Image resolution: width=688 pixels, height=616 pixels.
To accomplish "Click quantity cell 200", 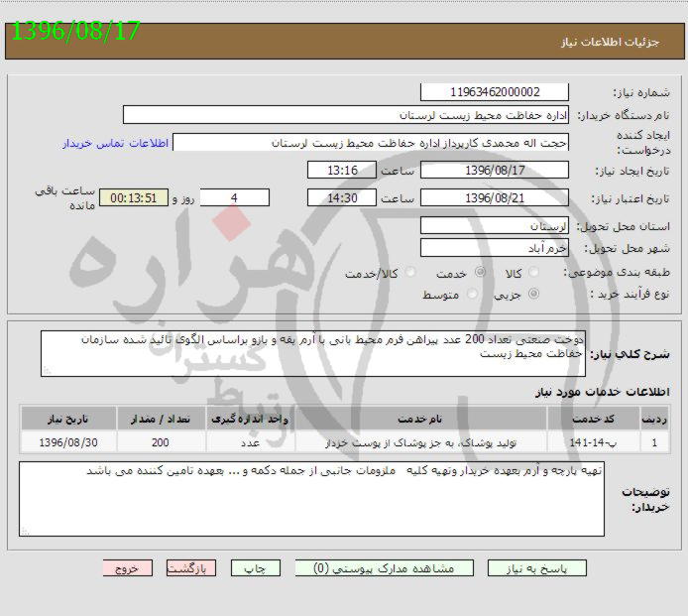I will (161, 442).
